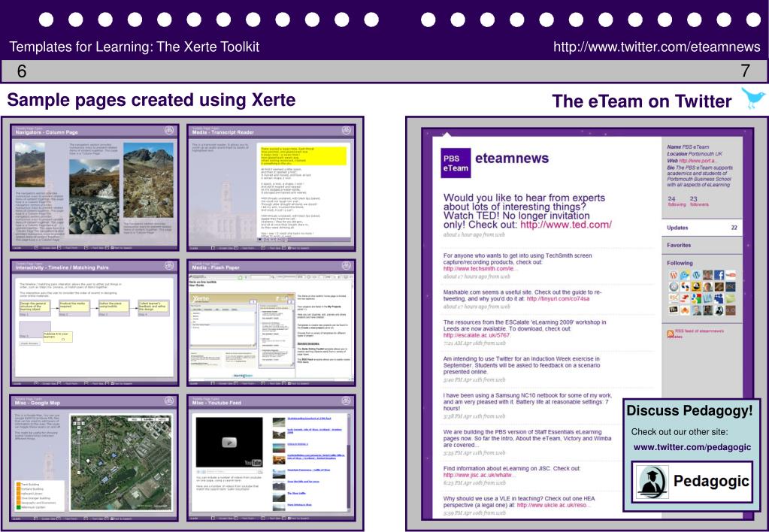Screen dimensions: 769x532
Task: Click the blue Twitter bird logo
Action: [753, 98]
